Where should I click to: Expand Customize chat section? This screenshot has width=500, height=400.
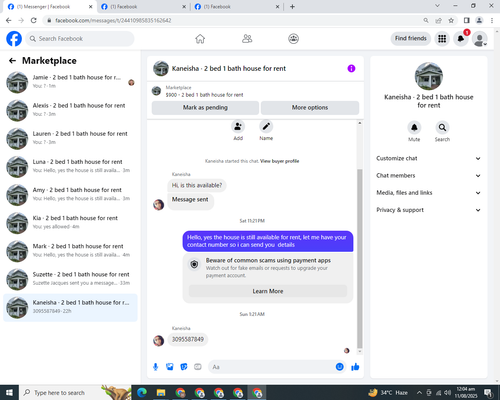click(429, 158)
